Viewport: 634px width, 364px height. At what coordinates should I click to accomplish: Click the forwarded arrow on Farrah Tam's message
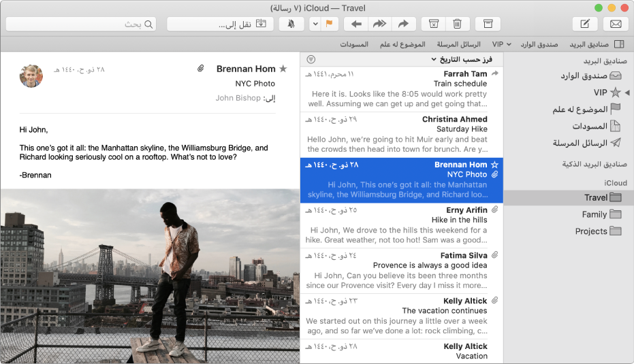coord(495,73)
